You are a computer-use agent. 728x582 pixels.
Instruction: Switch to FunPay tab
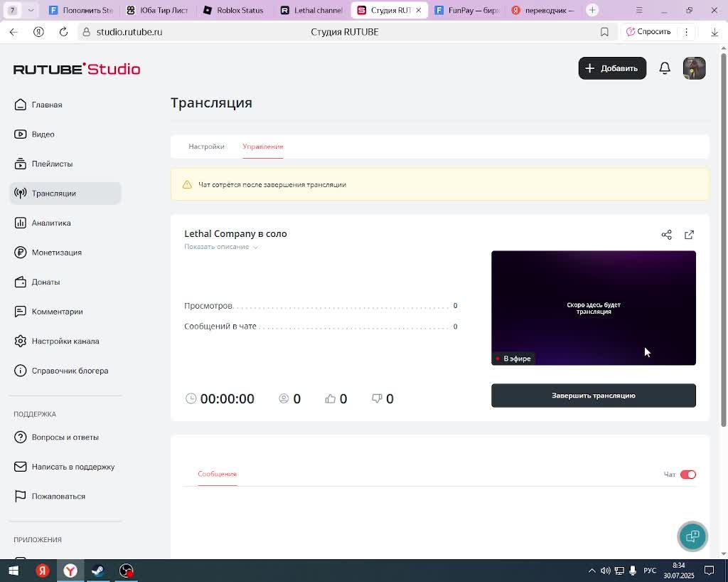(466, 10)
